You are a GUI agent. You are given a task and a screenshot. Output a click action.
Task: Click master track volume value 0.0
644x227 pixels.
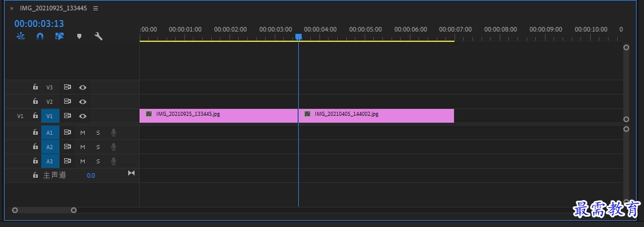pyautogui.click(x=91, y=175)
